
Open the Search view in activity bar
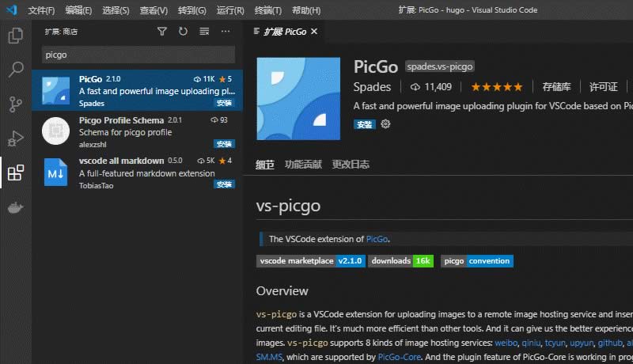[16, 70]
